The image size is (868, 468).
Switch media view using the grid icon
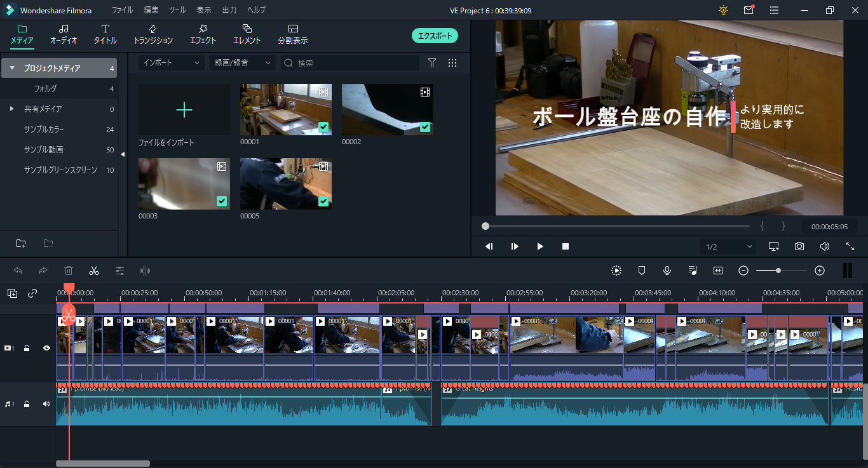click(452, 63)
